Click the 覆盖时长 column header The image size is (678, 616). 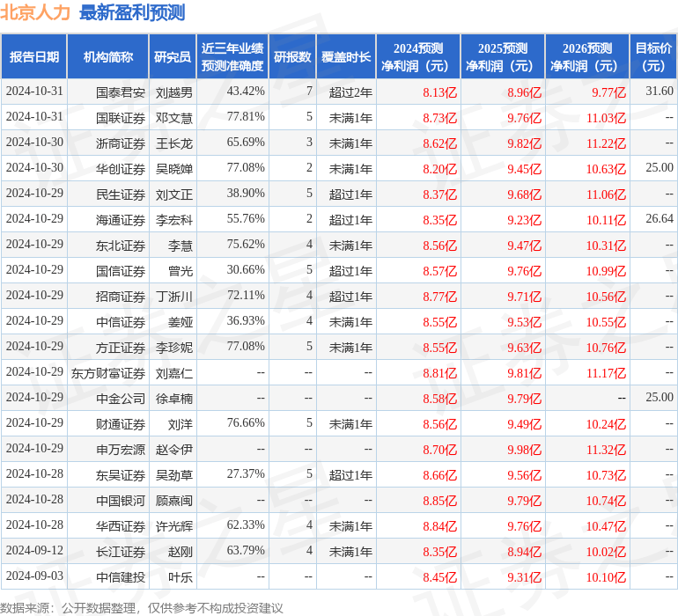click(346, 56)
